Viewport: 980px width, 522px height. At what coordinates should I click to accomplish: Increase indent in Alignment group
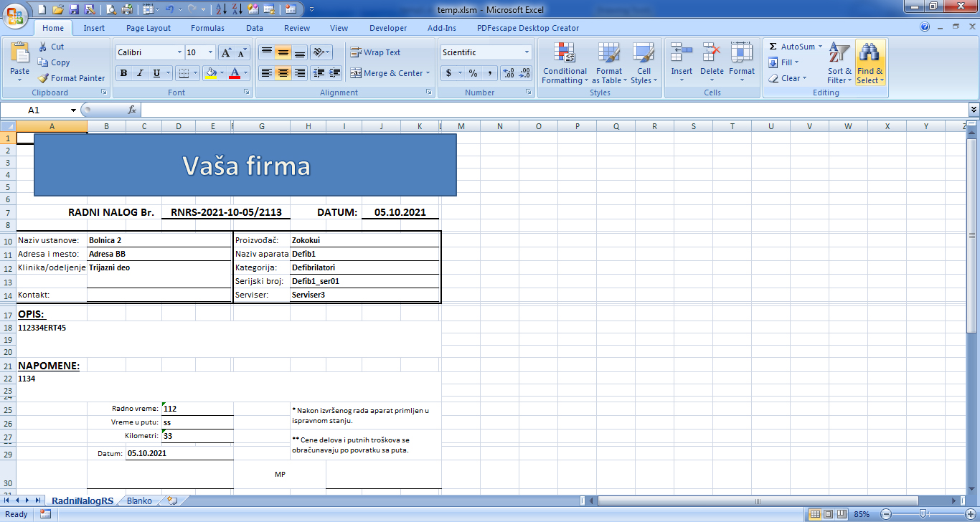[x=334, y=73]
